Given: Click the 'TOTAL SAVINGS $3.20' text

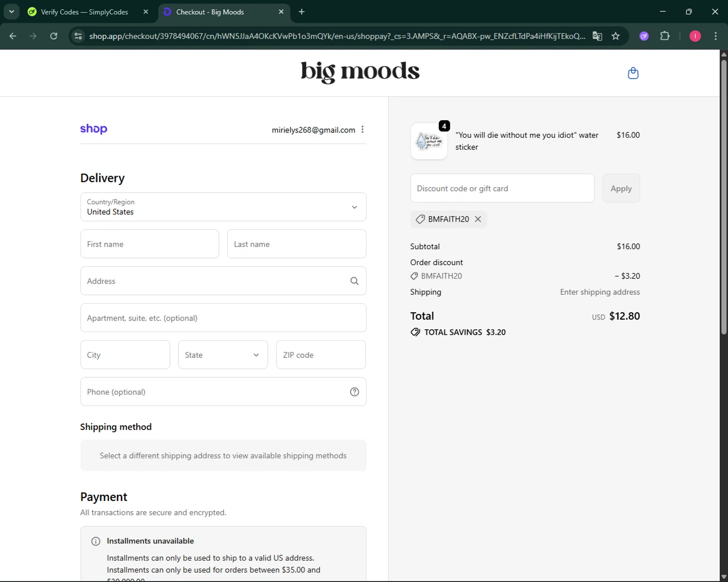Looking at the screenshot, I should (x=465, y=332).
